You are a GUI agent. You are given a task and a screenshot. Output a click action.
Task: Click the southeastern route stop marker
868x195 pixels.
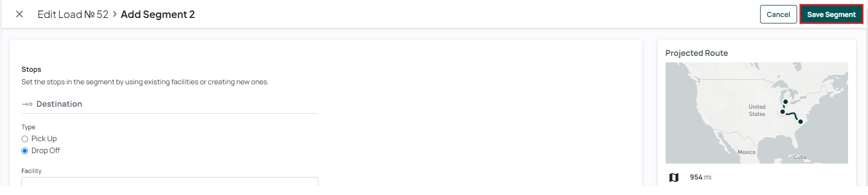[x=800, y=122]
